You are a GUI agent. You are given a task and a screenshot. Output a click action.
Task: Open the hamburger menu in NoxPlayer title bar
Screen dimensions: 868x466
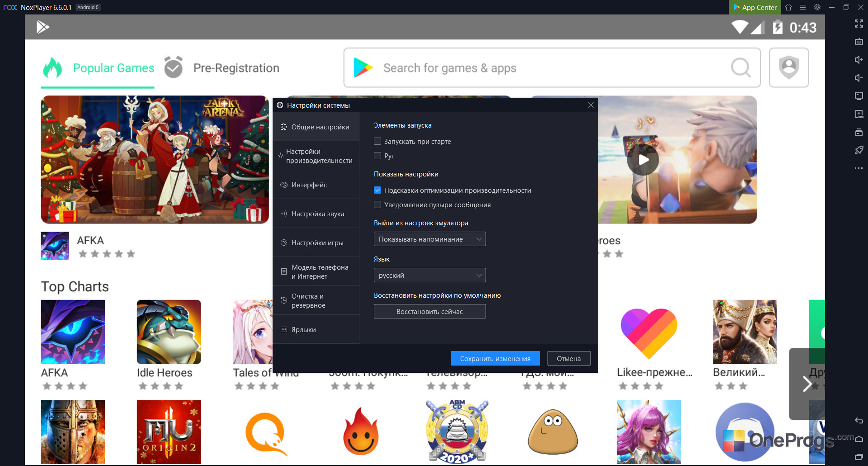(803, 7)
